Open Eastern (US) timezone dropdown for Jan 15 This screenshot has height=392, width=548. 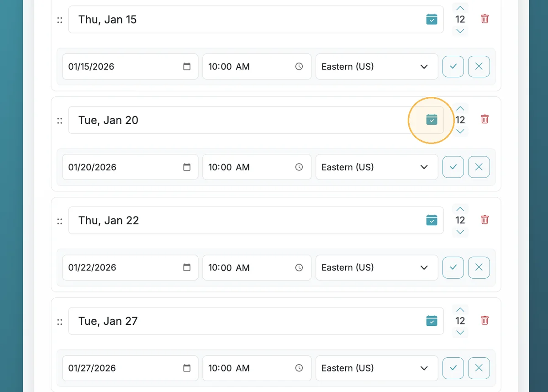[377, 67]
